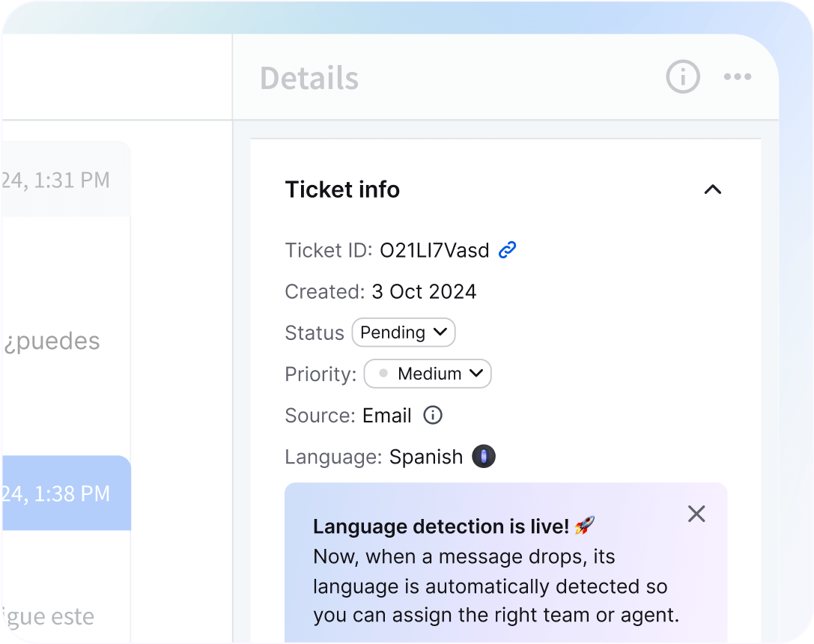Click the Language detection is live banner text
814x644 pixels.
[x=443, y=526]
